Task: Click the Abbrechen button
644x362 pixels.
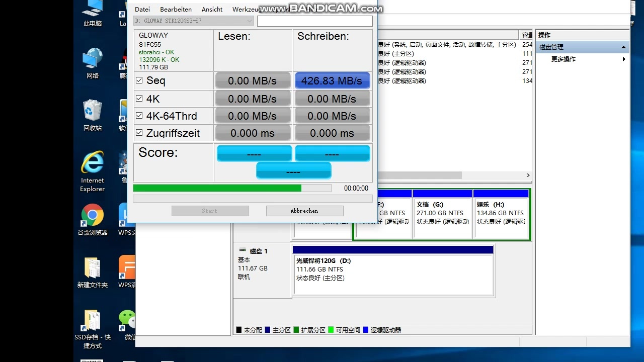Action: pyautogui.click(x=304, y=211)
